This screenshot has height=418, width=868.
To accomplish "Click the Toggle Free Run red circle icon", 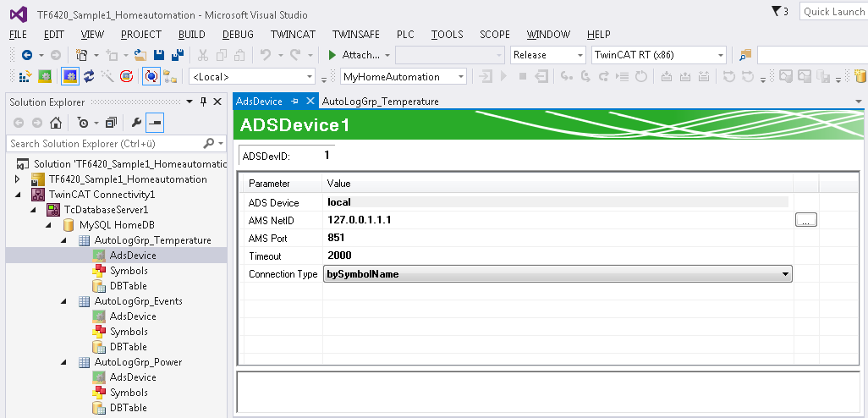I will coord(126,76).
